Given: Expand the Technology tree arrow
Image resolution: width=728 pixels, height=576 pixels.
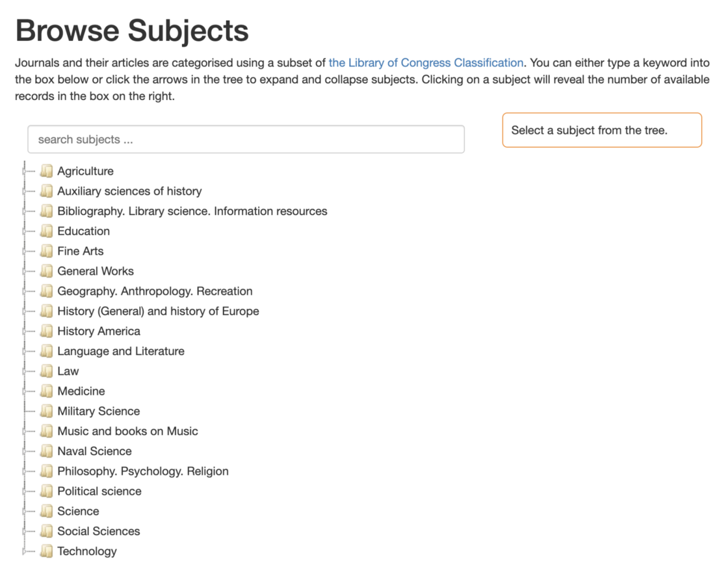Looking at the screenshot, I should pos(24,551).
